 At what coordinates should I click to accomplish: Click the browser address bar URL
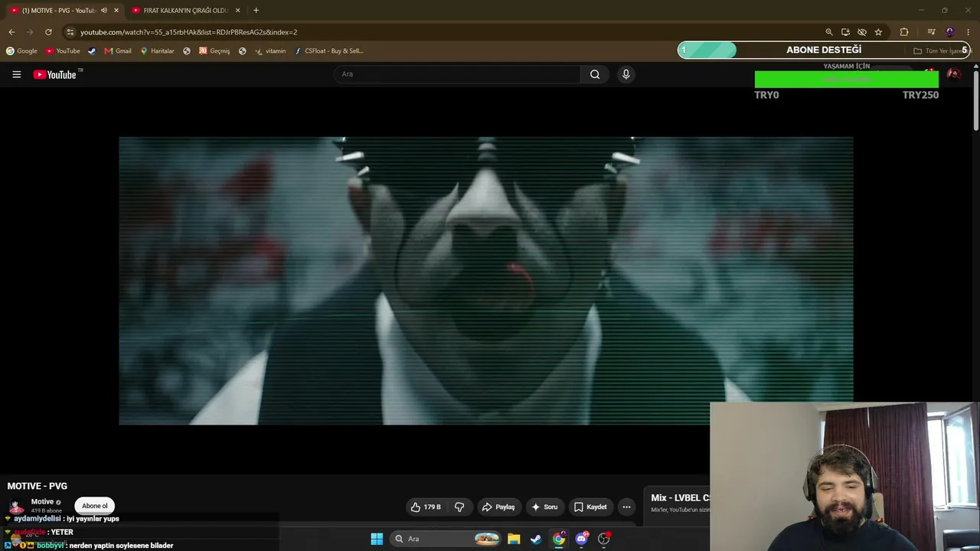pos(188,32)
